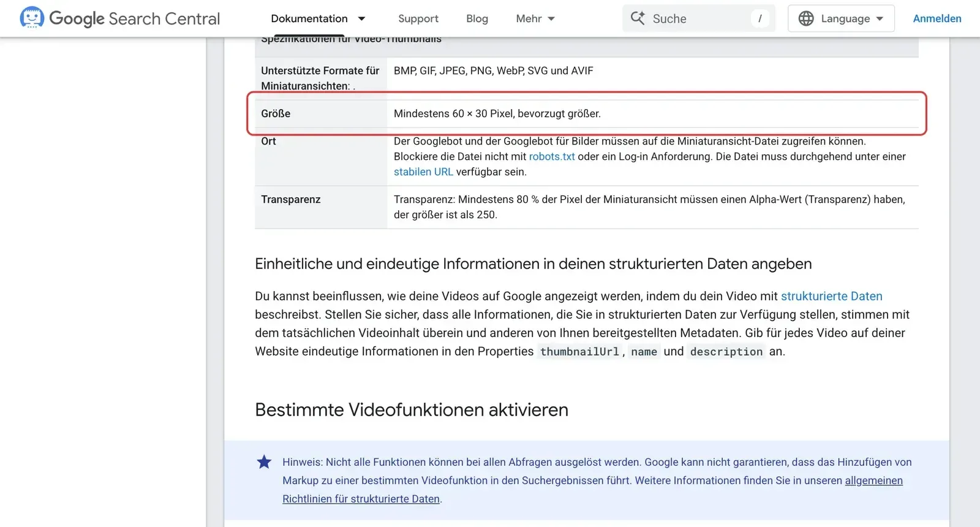Click the star icon beside the Hinweis note
Viewport: 980px width, 527px height.
click(x=264, y=462)
